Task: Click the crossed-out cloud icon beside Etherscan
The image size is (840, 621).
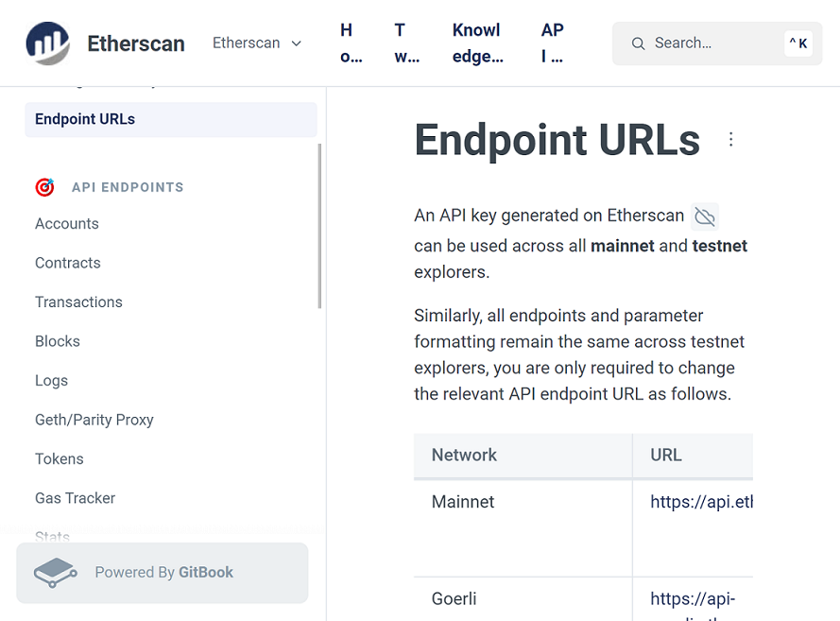Action: tap(705, 216)
